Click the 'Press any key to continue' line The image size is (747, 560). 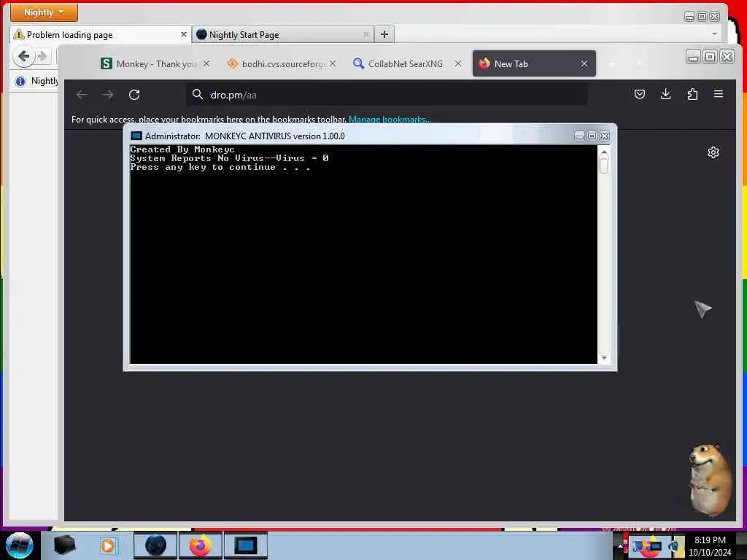220,167
